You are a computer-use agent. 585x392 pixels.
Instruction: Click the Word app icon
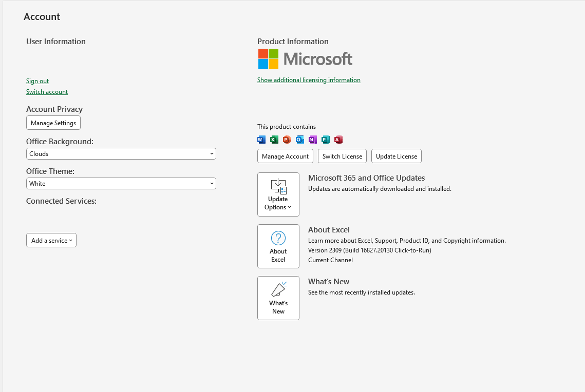pyautogui.click(x=261, y=140)
